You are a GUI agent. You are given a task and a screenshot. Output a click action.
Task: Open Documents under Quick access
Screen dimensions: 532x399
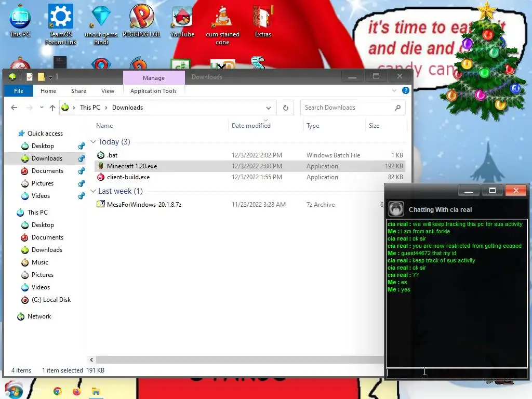click(x=47, y=170)
